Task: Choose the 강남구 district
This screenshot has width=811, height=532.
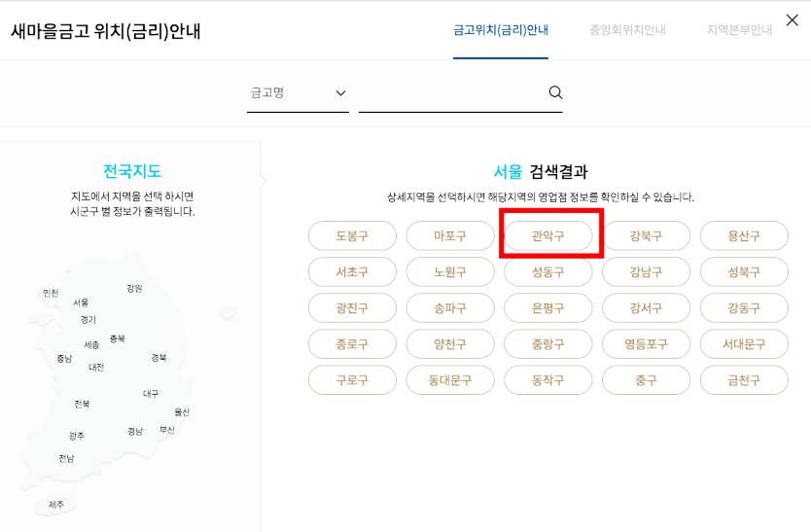Action: [646, 271]
